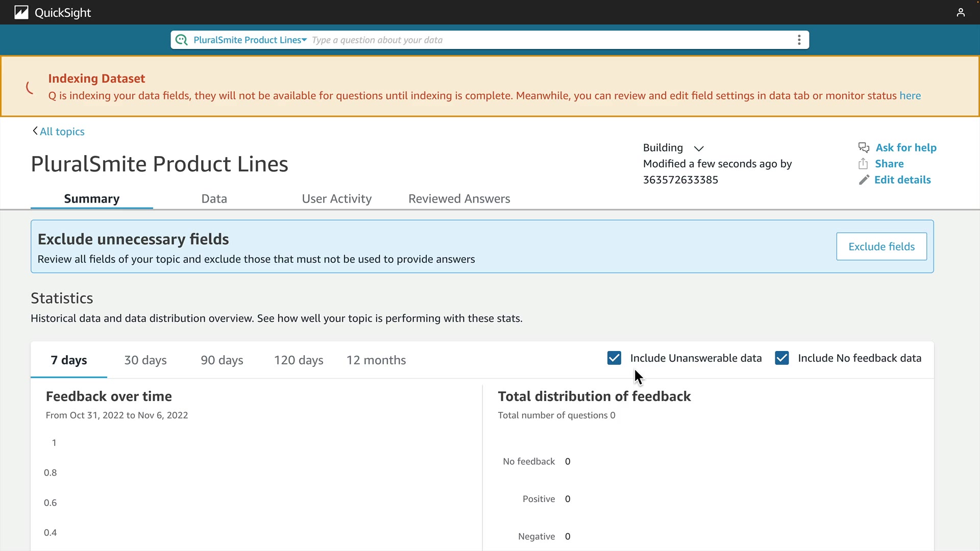This screenshot has width=980, height=551.
Task: Uncheck Include No feedback data
Action: pyautogui.click(x=781, y=358)
